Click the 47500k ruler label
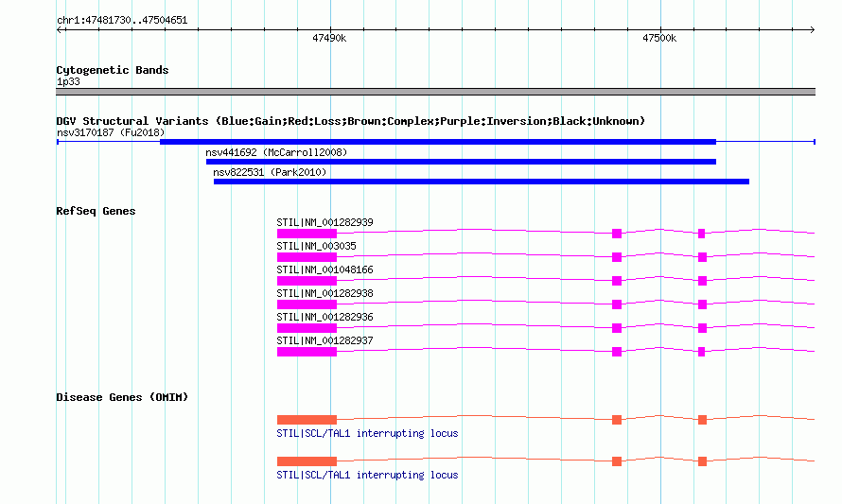Viewport: 842px width, 504px height. (x=659, y=38)
